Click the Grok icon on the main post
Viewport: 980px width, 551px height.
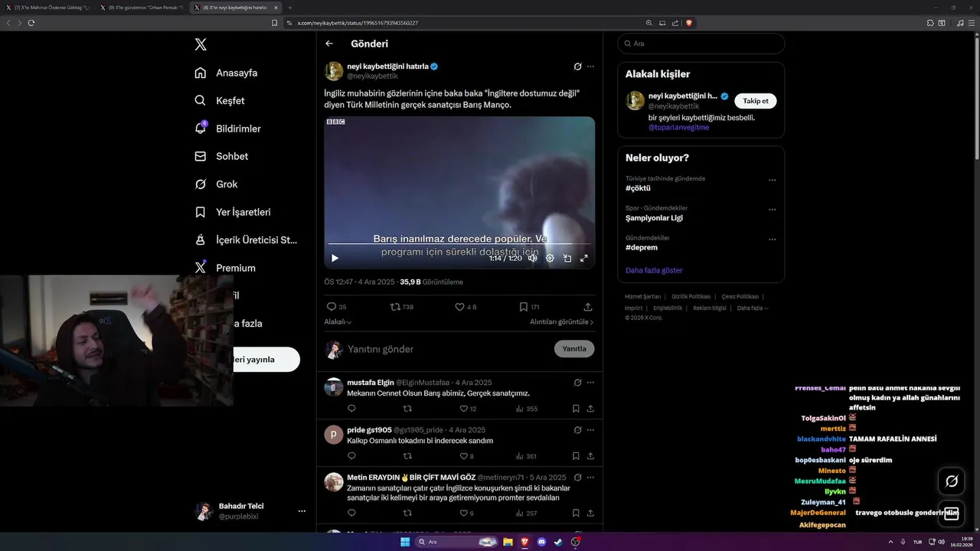578,67
